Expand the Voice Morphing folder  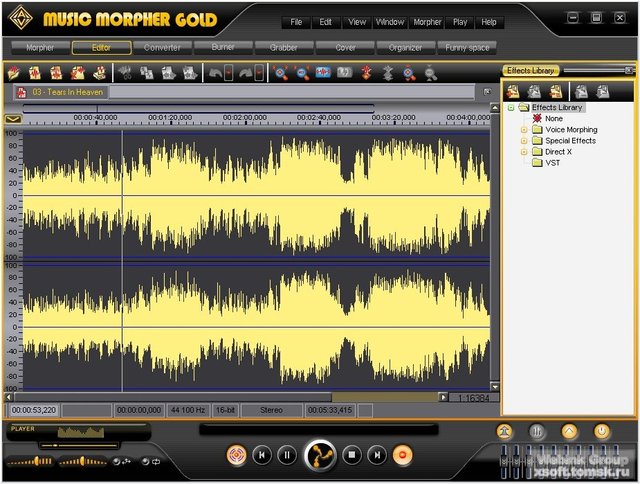524,130
